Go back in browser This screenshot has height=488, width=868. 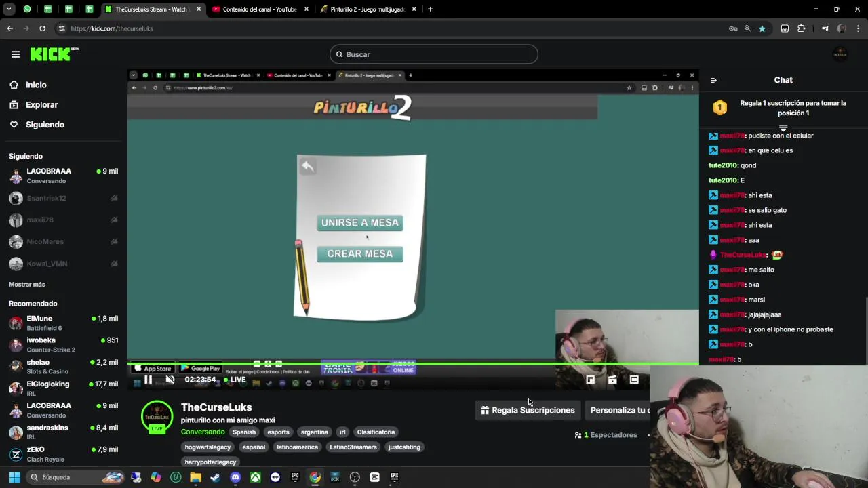click(x=10, y=28)
